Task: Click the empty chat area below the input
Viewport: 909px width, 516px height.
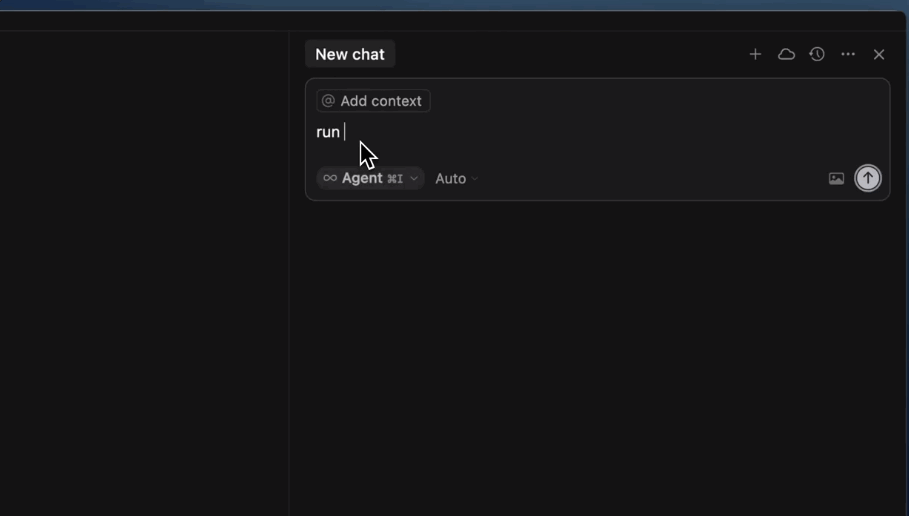Action: (x=597, y=357)
